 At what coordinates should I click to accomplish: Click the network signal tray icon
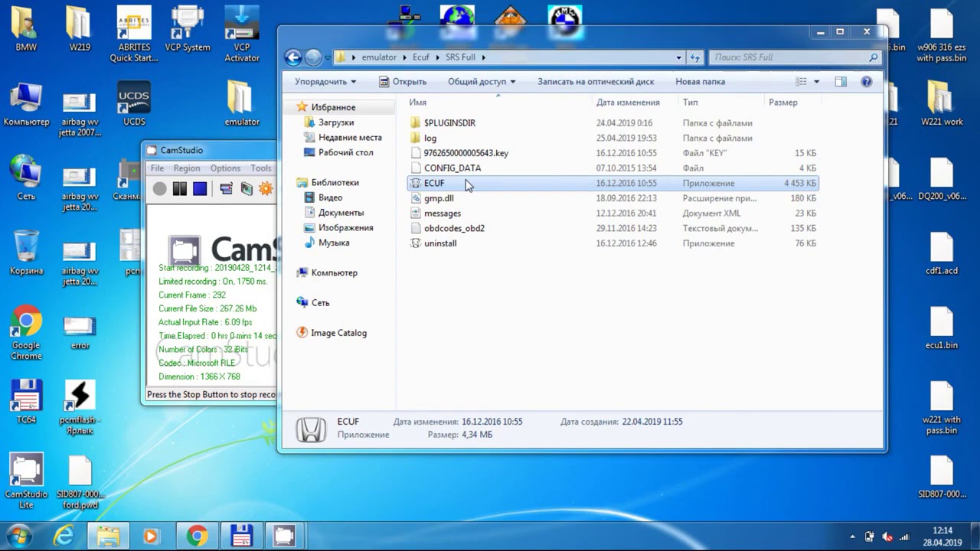(906, 536)
